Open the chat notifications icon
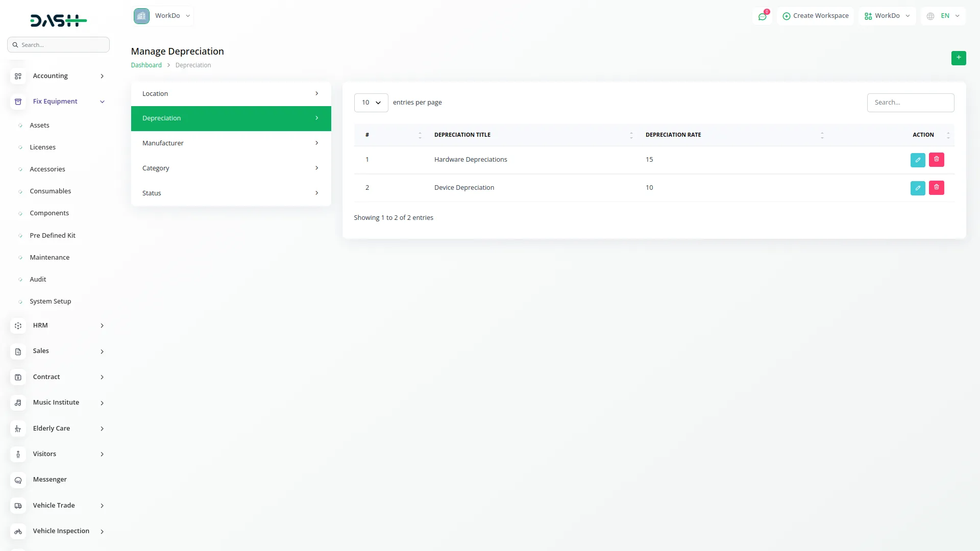This screenshot has width=980, height=551. click(762, 16)
